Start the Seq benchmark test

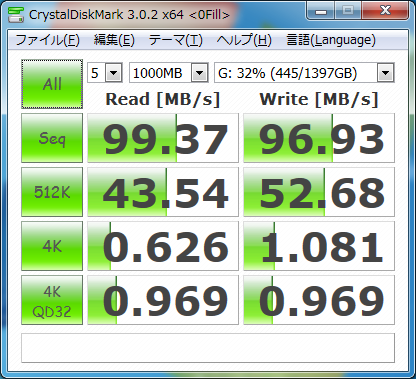click(52, 138)
